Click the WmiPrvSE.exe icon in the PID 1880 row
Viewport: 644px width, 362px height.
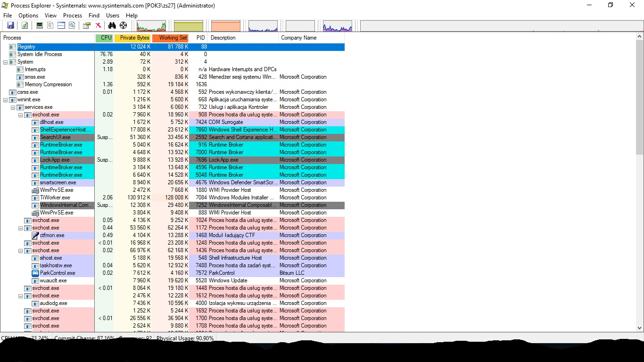coord(35,190)
